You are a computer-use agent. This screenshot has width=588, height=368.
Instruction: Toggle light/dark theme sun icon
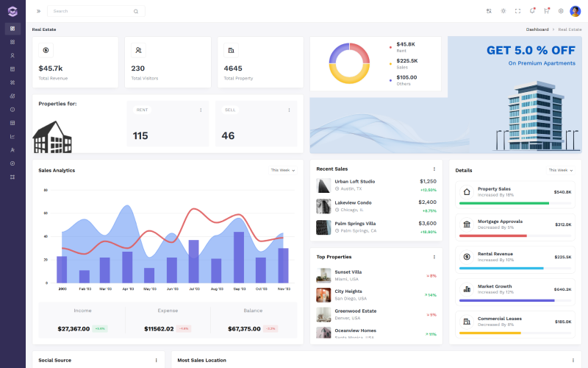(x=503, y=11)
